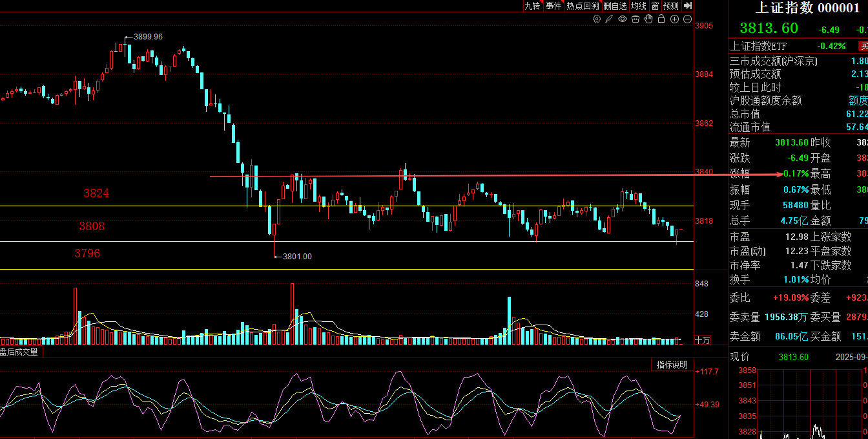Select the 3808 red level annotation
This screenshot has height=439, width=868.
point(92,226)
